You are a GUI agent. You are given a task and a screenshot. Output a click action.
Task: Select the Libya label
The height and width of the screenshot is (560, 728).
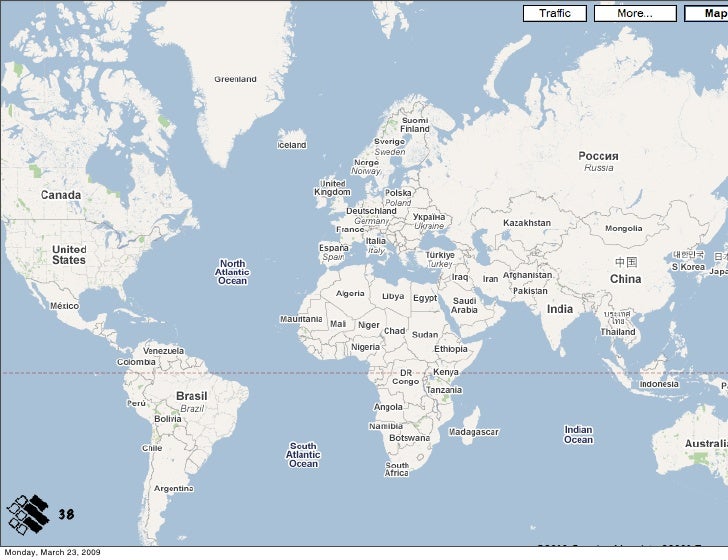point(393,296)
